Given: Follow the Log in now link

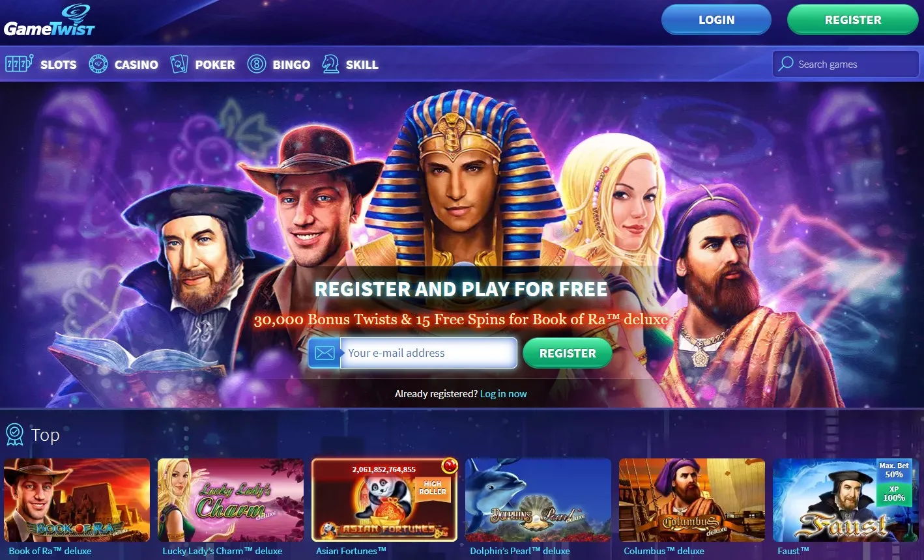Looking at the screenshot, I should coord(503,394).
